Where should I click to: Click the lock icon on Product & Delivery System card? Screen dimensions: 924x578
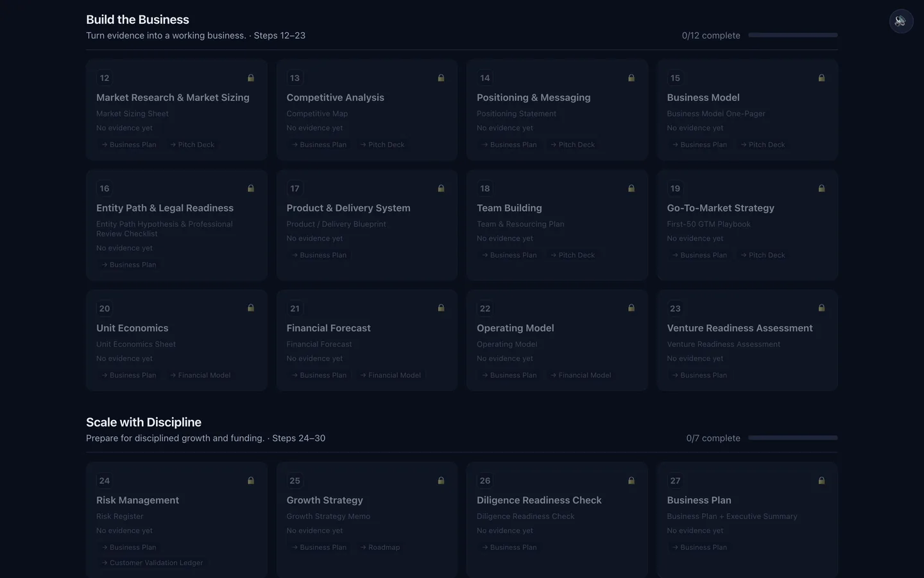coord(441,188)
